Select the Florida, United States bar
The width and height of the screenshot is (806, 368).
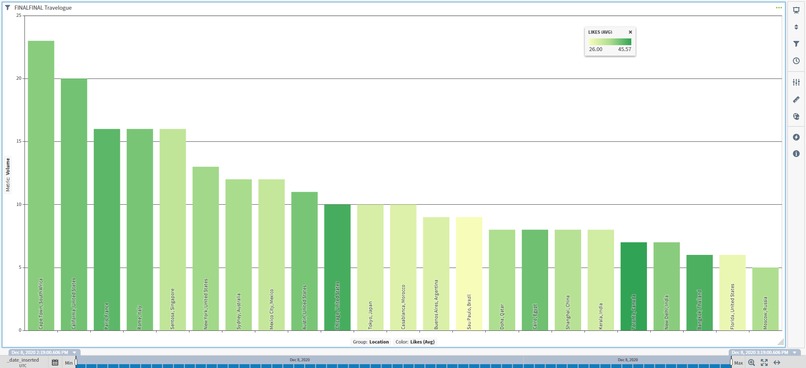coord(732,292)
